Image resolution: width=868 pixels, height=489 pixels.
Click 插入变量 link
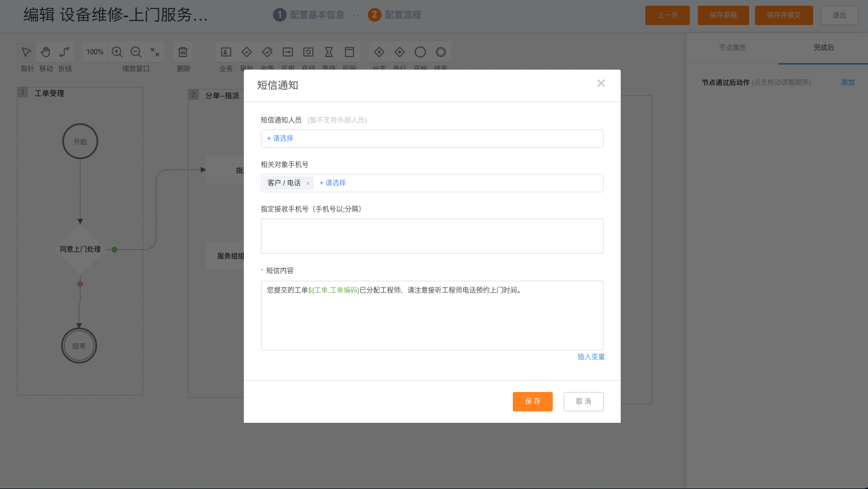point(591,357)
